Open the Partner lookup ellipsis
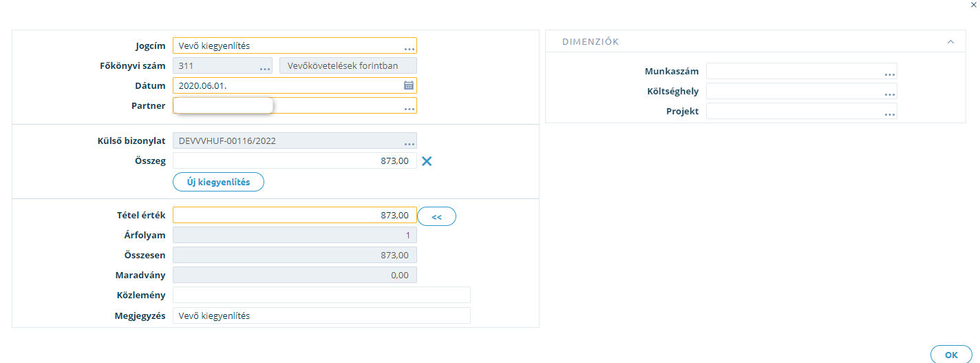This screenshot has width=980, height=363. pos(409,108)
